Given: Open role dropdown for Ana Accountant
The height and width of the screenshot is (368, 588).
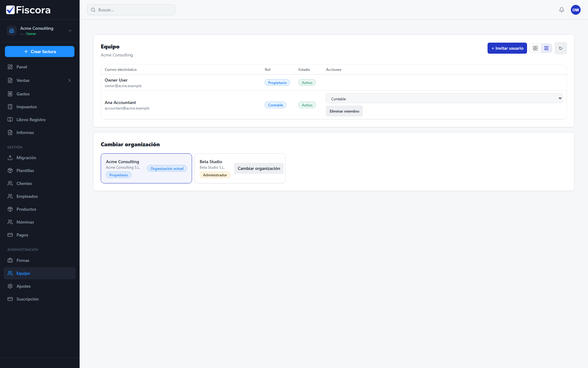Looking at the screenshot, I should pyautogui.click(x=444, y=98).
